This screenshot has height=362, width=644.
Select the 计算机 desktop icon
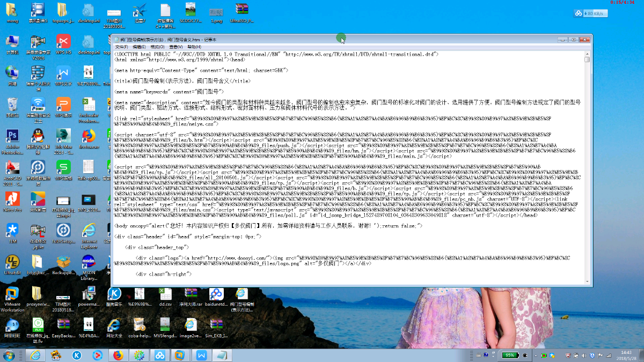click(12, 45)
